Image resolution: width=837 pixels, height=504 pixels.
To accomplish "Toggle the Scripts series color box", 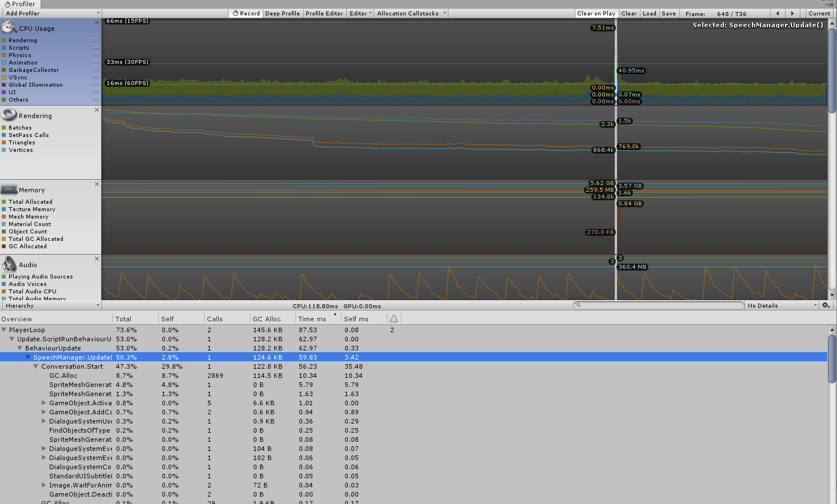I will (4, 48).
